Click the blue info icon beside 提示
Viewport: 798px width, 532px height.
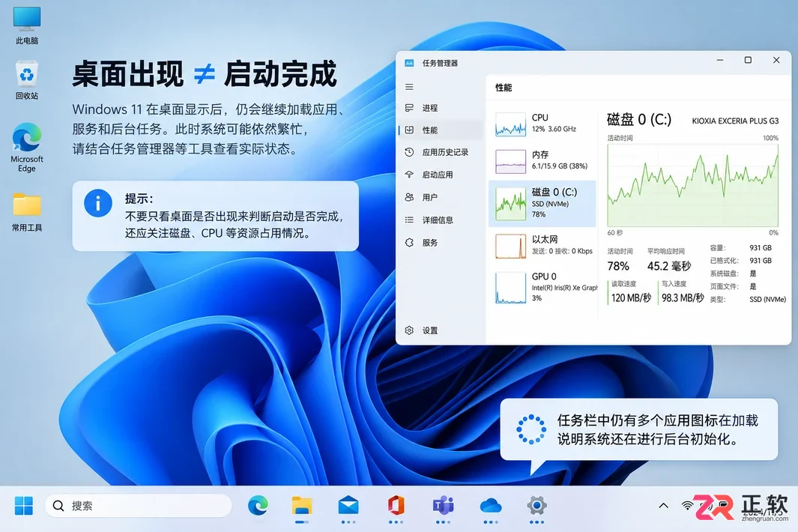click(98, 203)
